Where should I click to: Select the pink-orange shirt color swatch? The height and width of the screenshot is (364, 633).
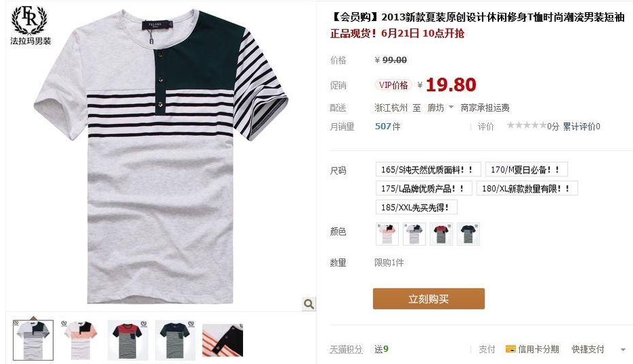(x=387, y=234)
